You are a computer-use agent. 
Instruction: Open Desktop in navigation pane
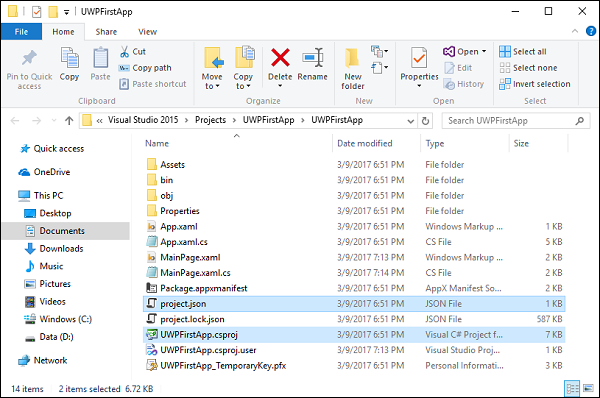(x=48, y=213)
